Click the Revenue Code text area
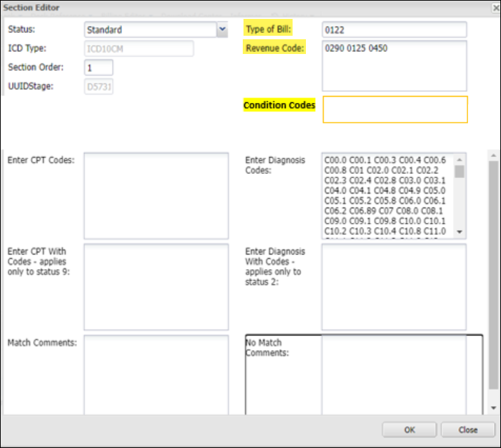501x448 pixels. click(394, 65)
